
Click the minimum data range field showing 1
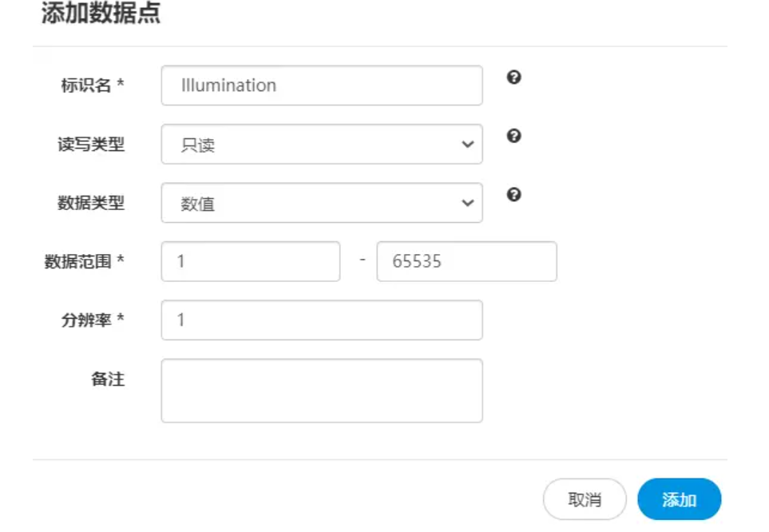pos(250,261)
